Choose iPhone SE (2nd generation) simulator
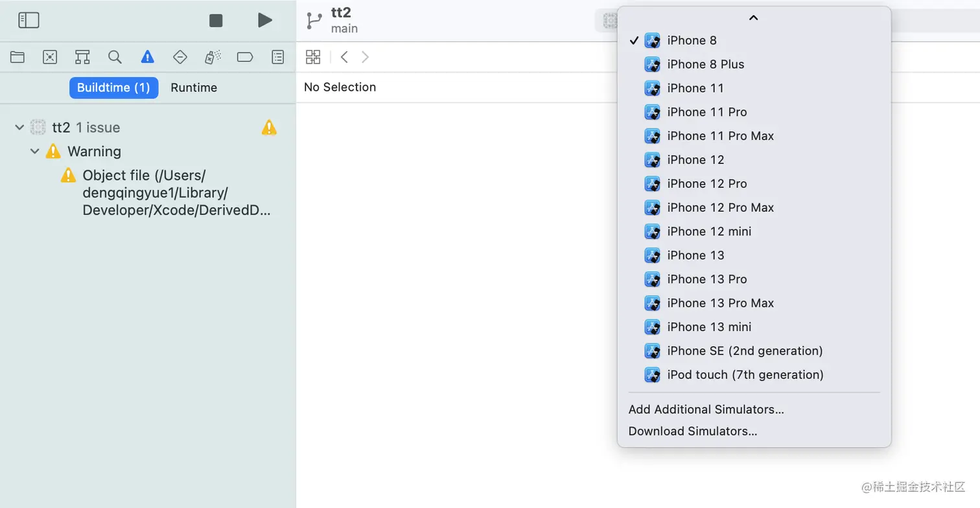980x508 pixels. coord(754,352)
